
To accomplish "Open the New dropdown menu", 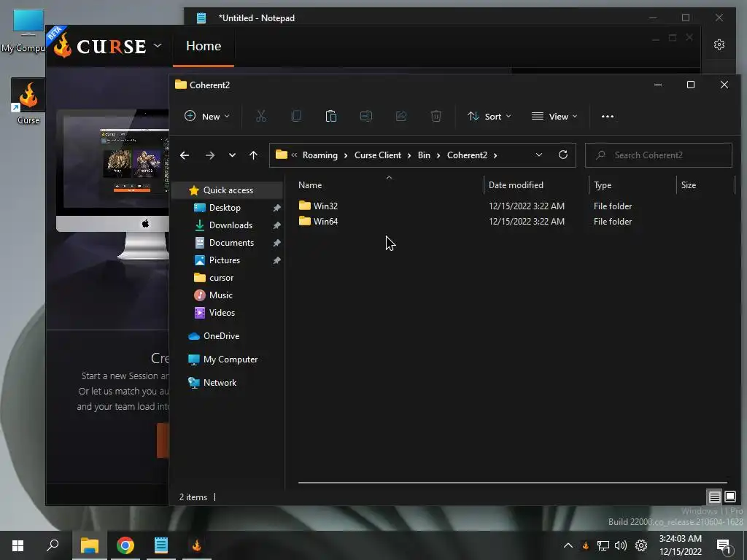I will click(x=206, y=116).
